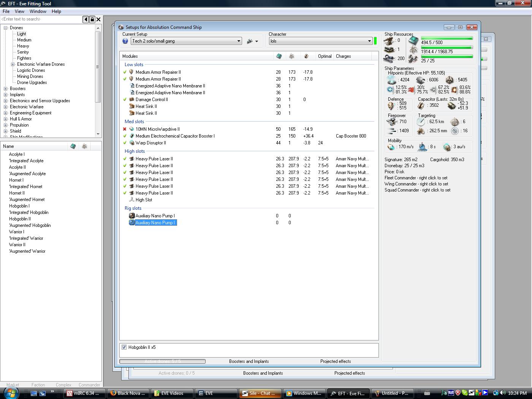Click the turret DPS icon showing 710

click(391, 122)
